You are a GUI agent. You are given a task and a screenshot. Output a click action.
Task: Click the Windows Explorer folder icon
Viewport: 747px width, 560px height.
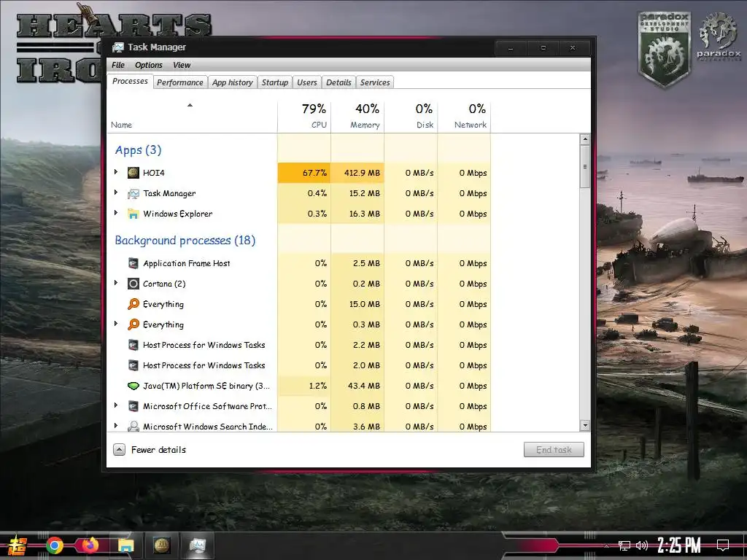pyautogui.click(x=133, y=214)
